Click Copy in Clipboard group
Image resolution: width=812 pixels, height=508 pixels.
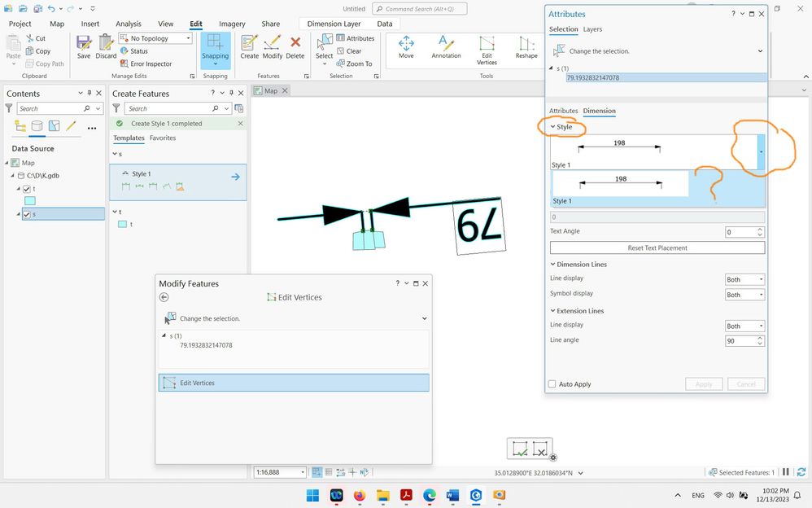37,50
